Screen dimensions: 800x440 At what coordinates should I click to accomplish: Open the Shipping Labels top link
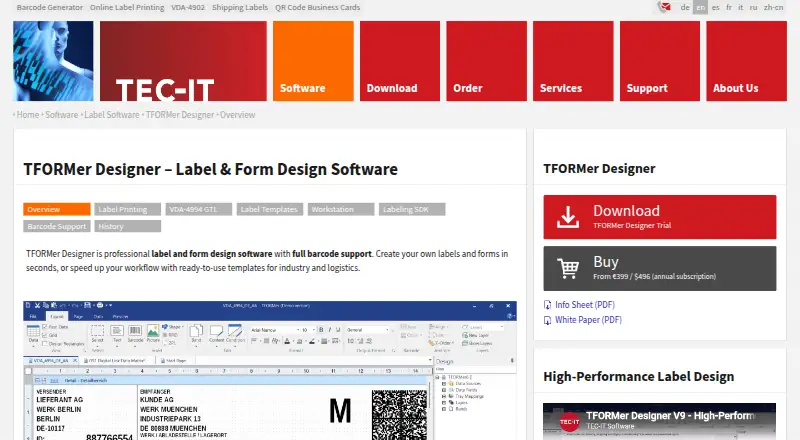[240, 7]
